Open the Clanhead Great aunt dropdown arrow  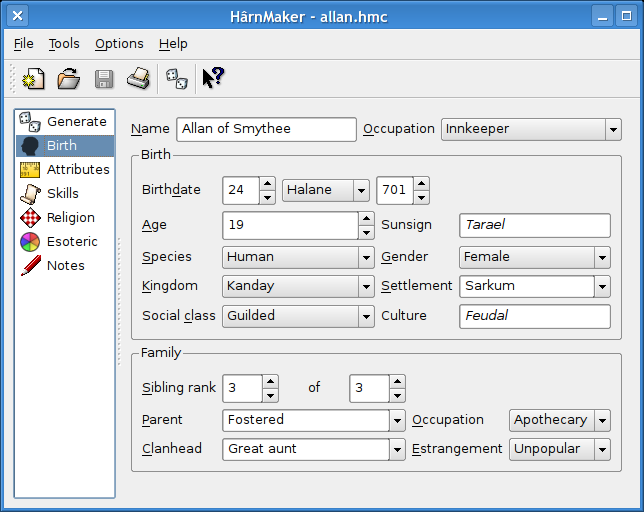coord(397,450)
